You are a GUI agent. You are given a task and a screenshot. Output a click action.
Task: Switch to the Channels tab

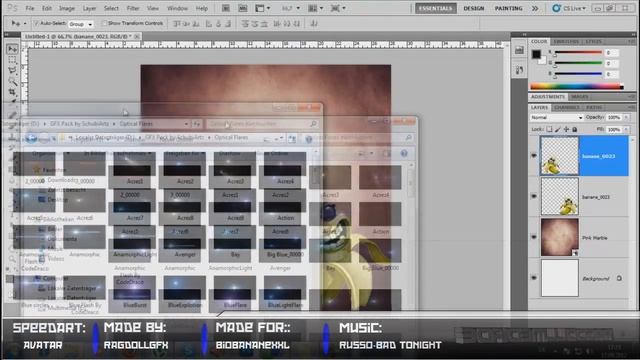567,107
